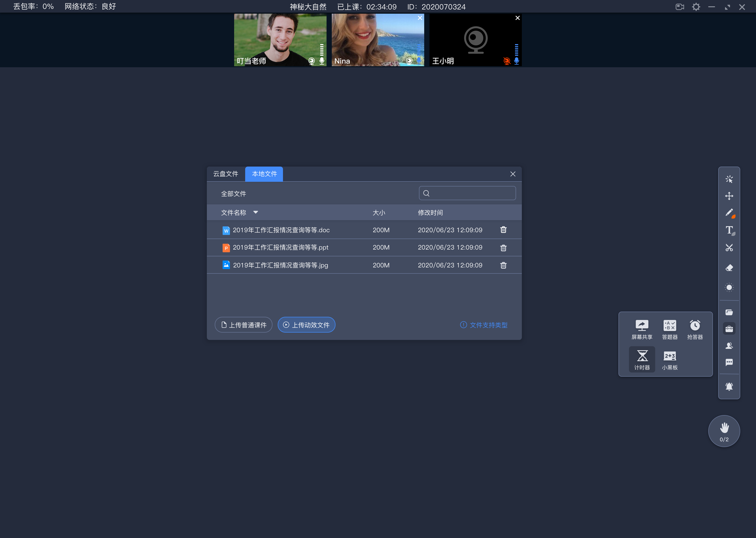The height and width of the screenshot is (538, 756).
Task: Toggle camera for Nina participant
Action: pos(408,61)
